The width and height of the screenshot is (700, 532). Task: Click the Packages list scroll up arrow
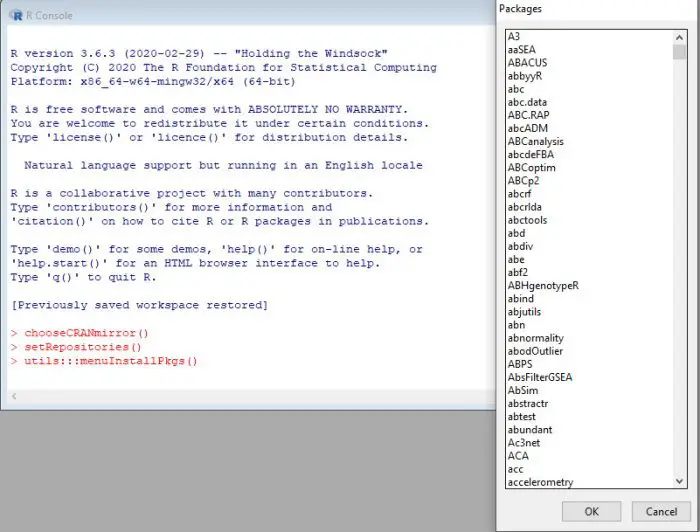pyautogui.click(x=679, y=37)
